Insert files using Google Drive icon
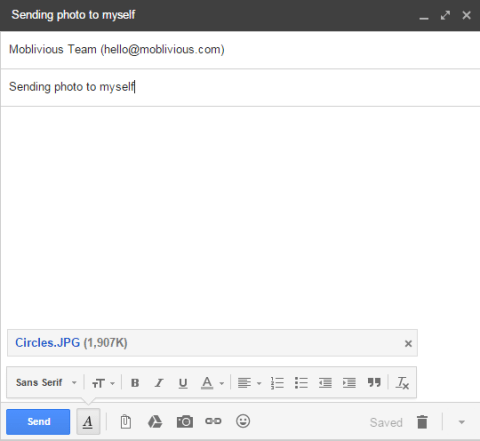This screenshot has width=480, height=441. click(x=155, y=422)
